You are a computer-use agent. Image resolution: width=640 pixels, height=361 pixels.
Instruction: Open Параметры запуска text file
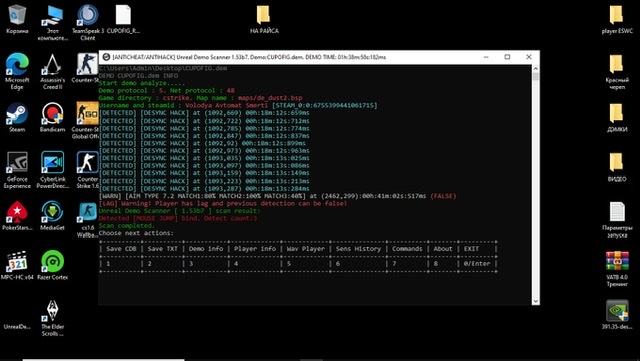(617, 220)
